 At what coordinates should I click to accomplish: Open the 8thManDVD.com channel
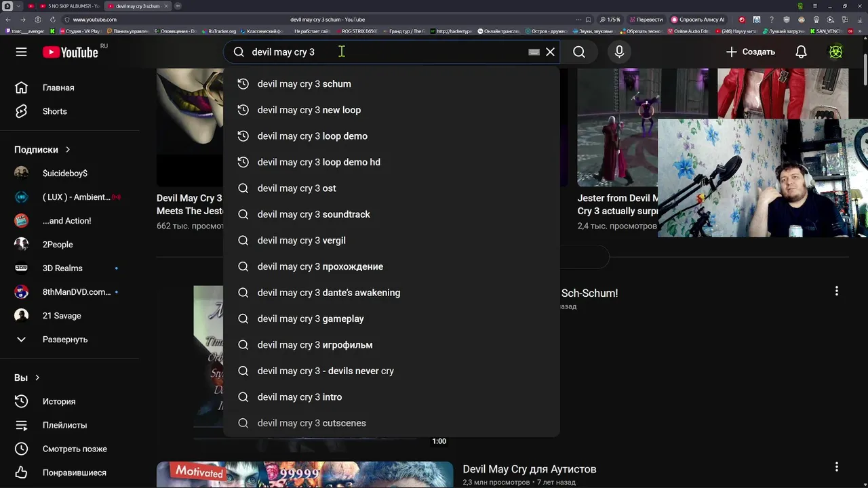coord(69,292)
